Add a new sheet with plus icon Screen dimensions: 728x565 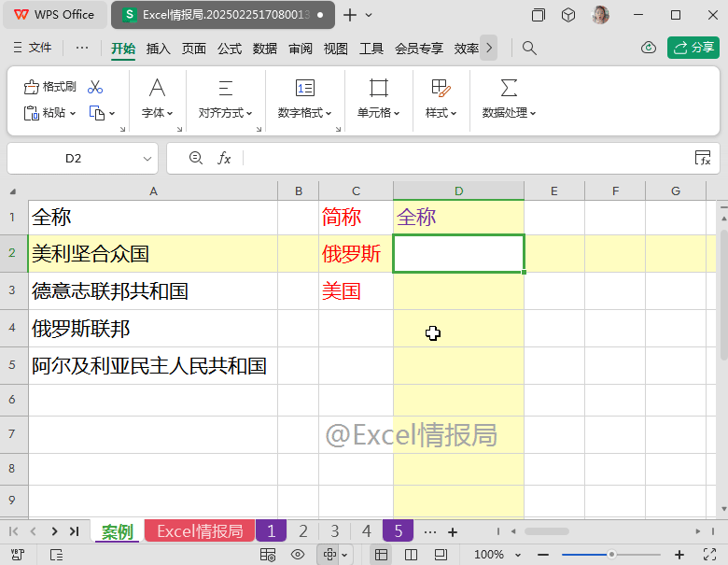(x=453, y=531)
